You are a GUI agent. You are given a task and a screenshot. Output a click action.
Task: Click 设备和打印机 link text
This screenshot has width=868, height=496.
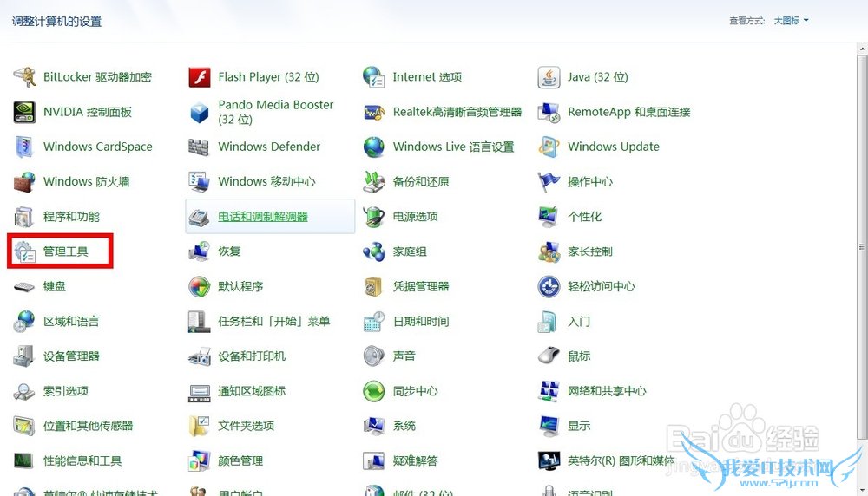click(x=252, y=356)
